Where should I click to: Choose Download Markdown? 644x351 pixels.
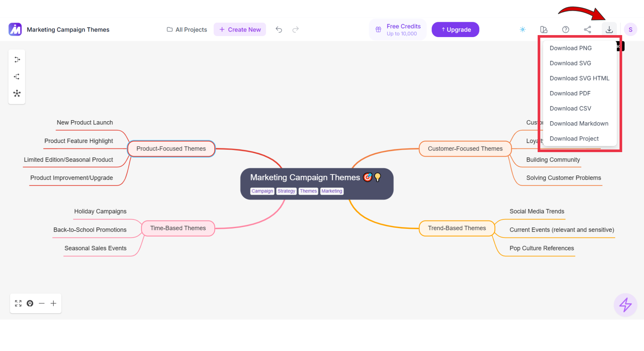580,123
